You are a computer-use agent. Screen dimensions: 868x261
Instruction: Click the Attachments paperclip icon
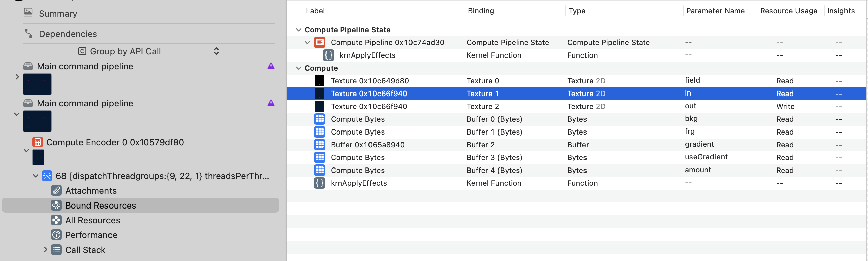[x=56, y=190]
